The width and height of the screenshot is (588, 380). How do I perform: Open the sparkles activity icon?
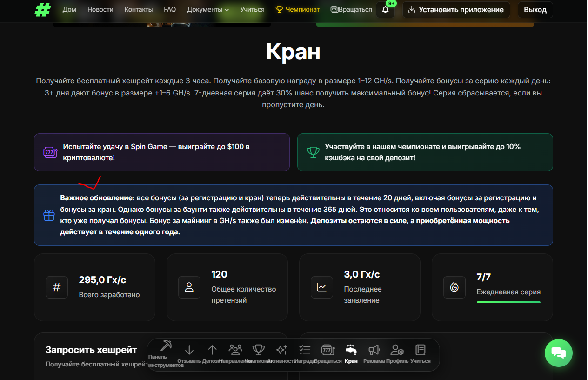pos(281,350)
